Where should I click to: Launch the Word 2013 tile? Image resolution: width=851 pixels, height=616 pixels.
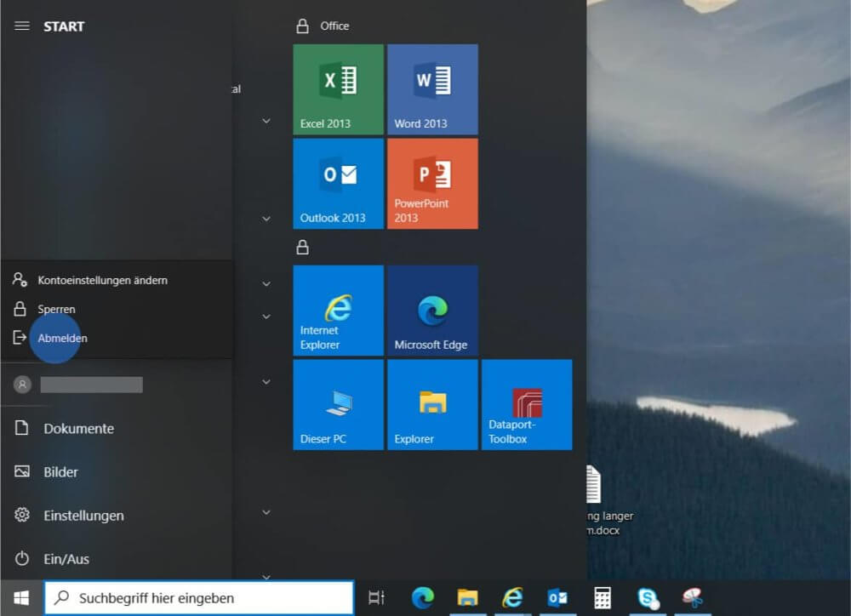(432, 89)
